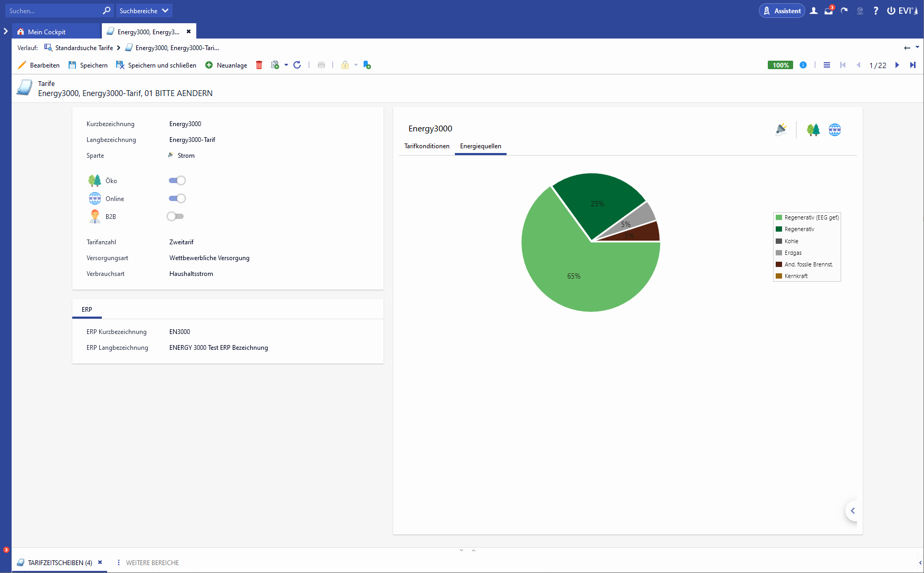Click the Speichern und schließen button
The width and height of the screenshot is (924, 573).
click(156, 65)
